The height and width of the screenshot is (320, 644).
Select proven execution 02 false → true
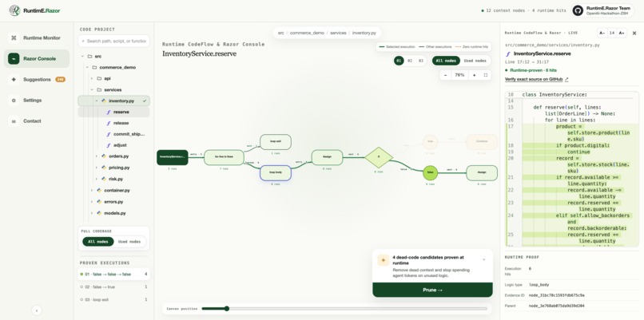(x=113, y=286)
